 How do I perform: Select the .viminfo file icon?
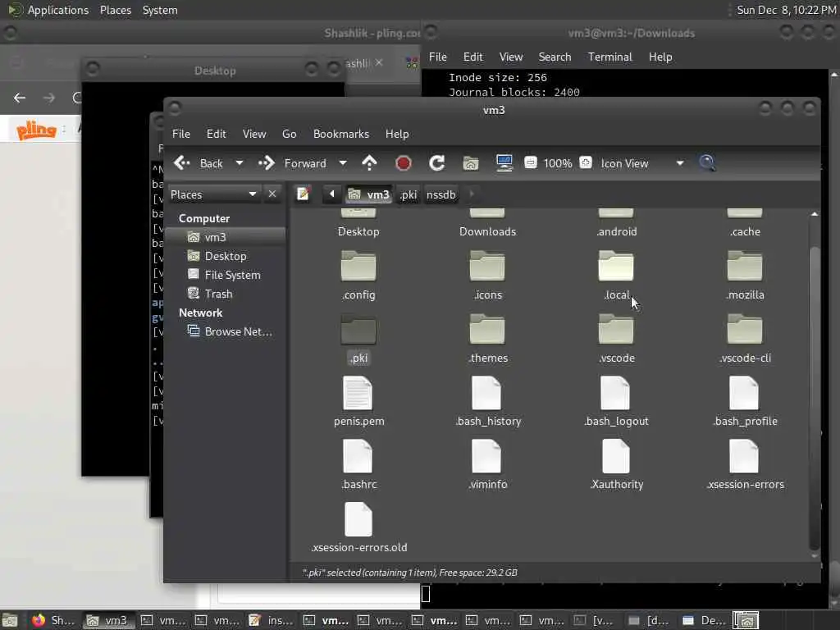click(486, 456)
